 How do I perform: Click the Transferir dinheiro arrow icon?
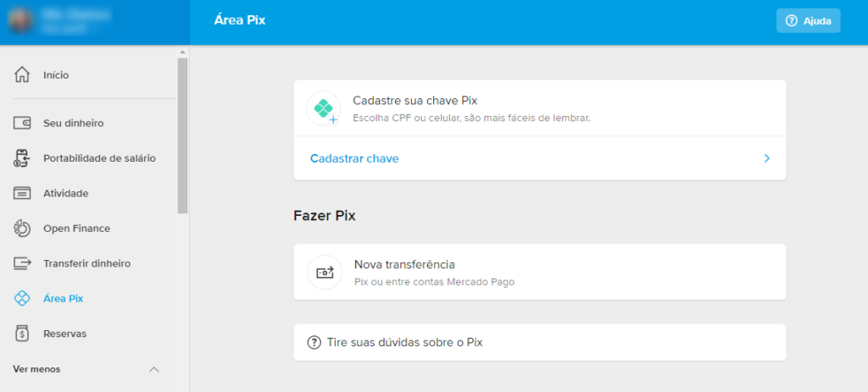pyautogui.click(x=23, y=263)
